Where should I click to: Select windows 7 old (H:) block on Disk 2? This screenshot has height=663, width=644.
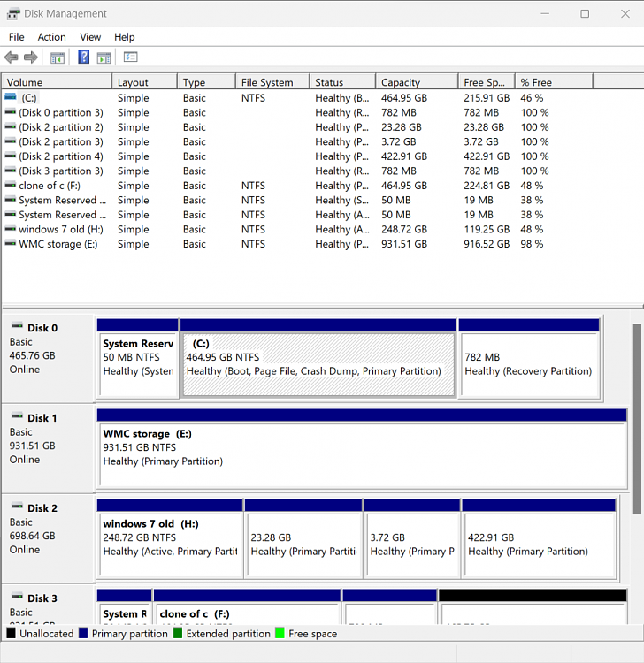point(170,537)
